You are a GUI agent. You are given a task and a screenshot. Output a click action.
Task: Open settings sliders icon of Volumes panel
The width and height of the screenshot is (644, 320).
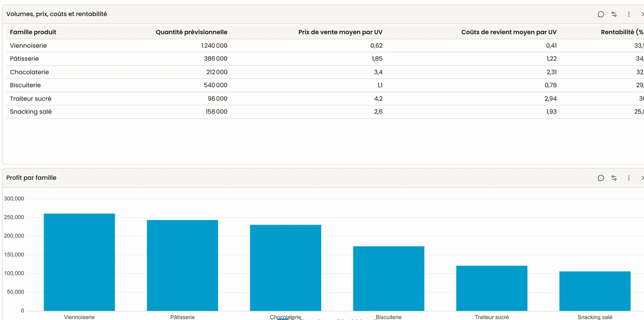pyautogui.click(x=614, y=14)
